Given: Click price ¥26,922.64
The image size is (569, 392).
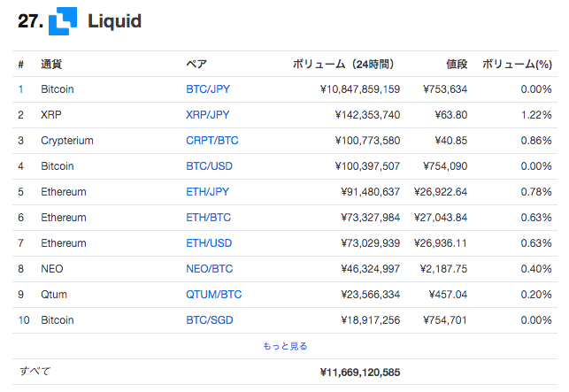Looking at the screenshot, I should pyautogui.click(x=441, y=192).
